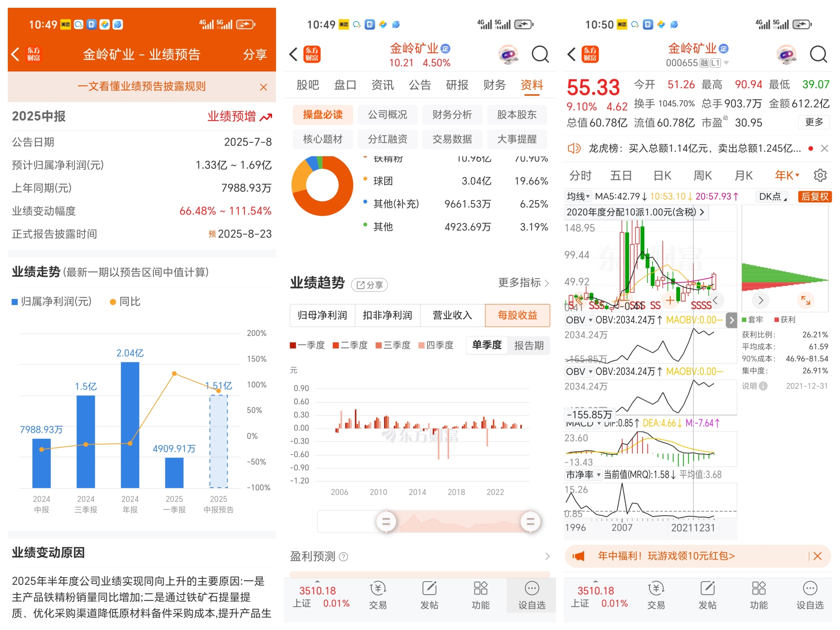Select 归母净利润 metric

[x=322, y=315]
